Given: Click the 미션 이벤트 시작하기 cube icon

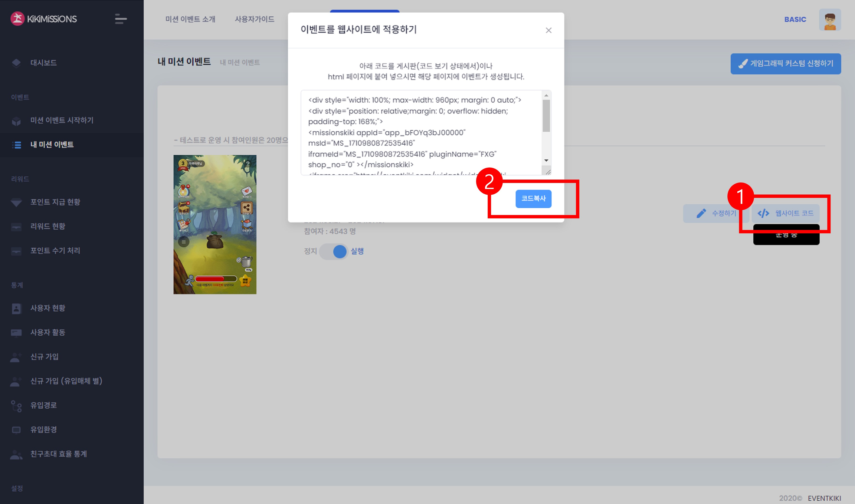Looking at the screenshot, I should pyautogui.click(x=16, y=121).
